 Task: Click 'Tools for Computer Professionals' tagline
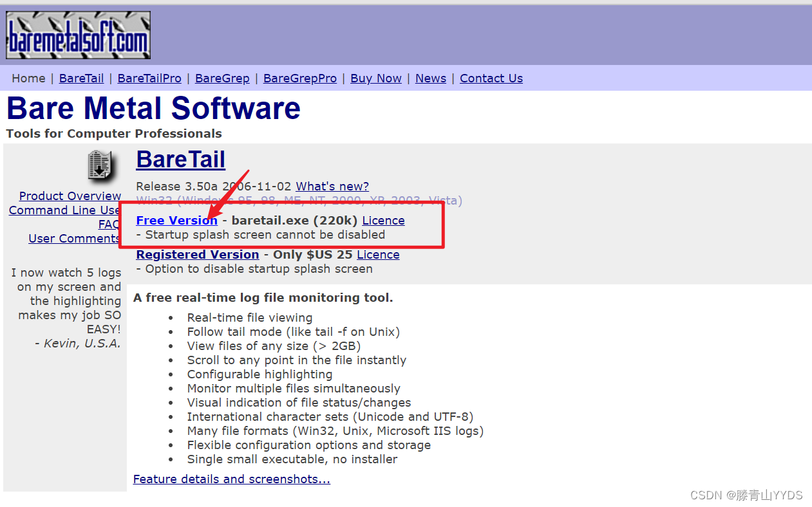(114, 134)
